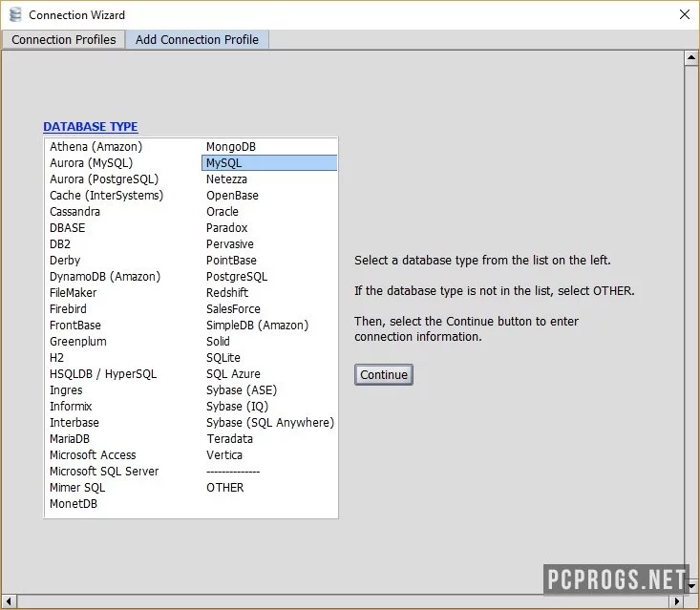Click the vertical scrollbar down arrow
This screenshot has width=700, height=610.
point(691,585)
